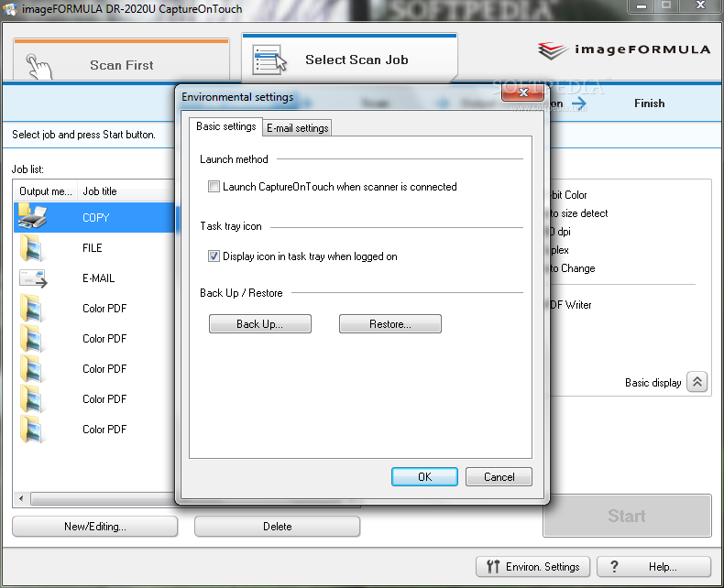Click the Output me... column header

(x=45, y=191)
